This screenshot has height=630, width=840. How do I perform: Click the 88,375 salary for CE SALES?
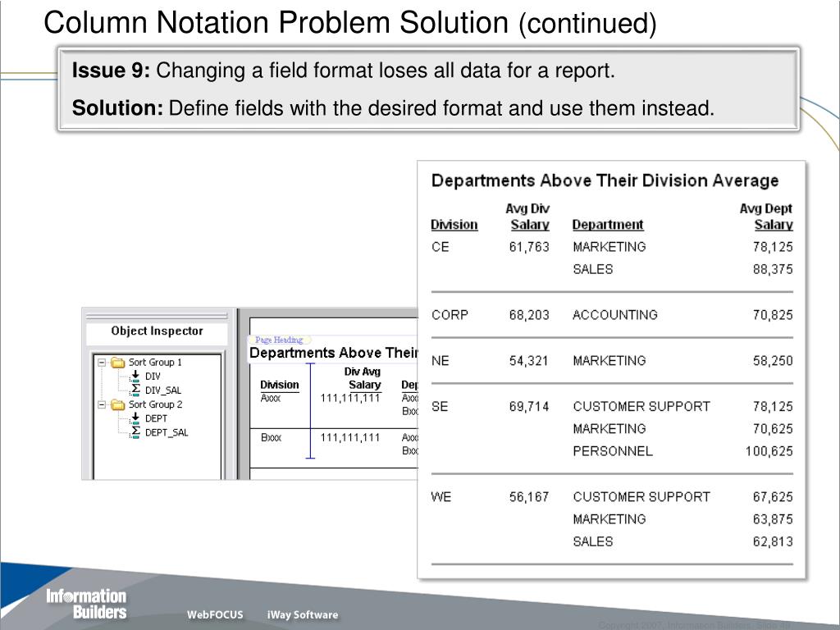pos(773,269)
